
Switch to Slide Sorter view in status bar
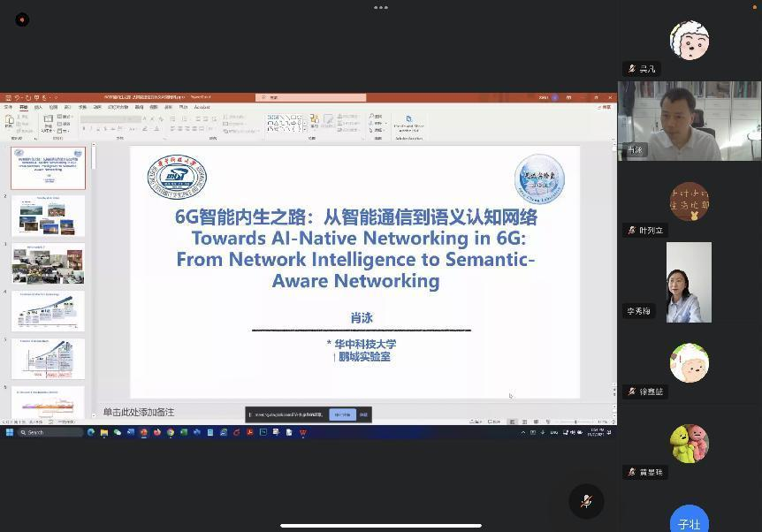point(523,422)
